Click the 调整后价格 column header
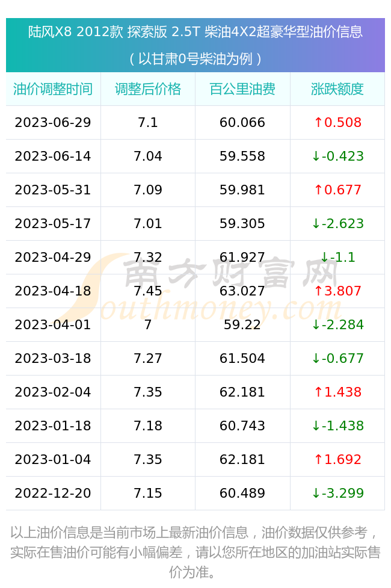Viewport: 391px width, 588px height. click(148, 89)
